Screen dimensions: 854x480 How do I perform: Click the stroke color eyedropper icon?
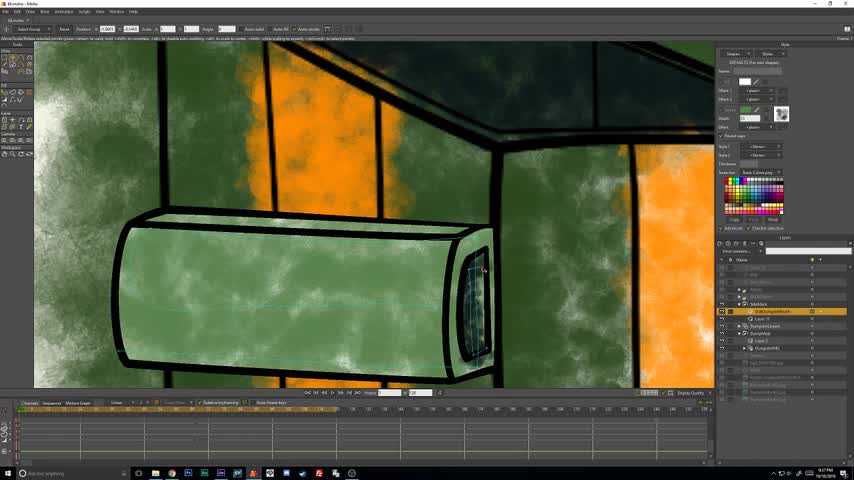click(x=757, y=110)
